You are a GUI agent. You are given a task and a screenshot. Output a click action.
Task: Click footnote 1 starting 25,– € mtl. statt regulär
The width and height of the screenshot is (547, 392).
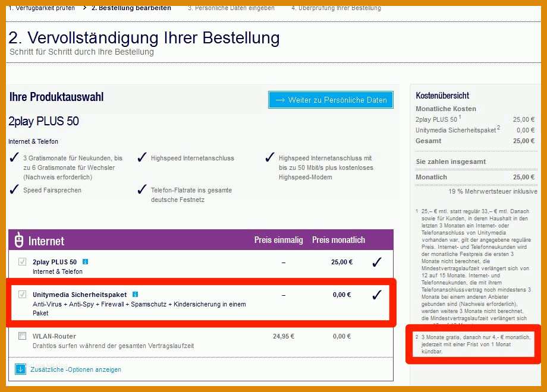coord(473,268)
